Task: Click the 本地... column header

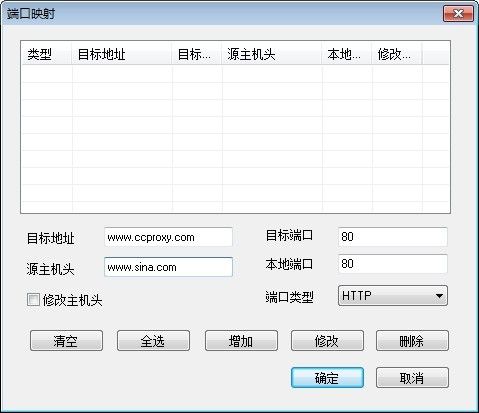Action: tap(346, 53)
